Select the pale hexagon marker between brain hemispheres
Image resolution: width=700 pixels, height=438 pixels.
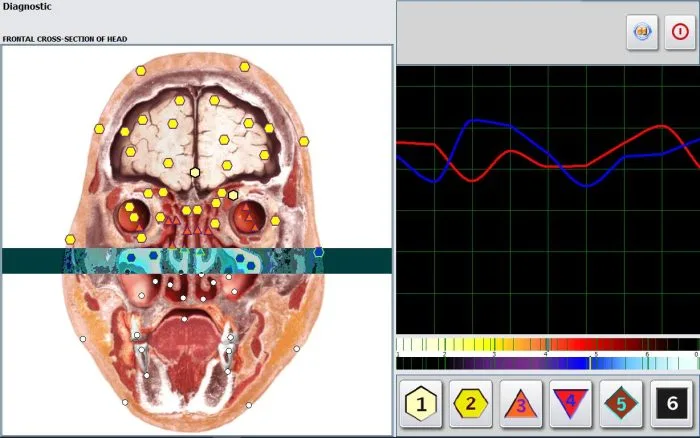click(x=195, y=173)
